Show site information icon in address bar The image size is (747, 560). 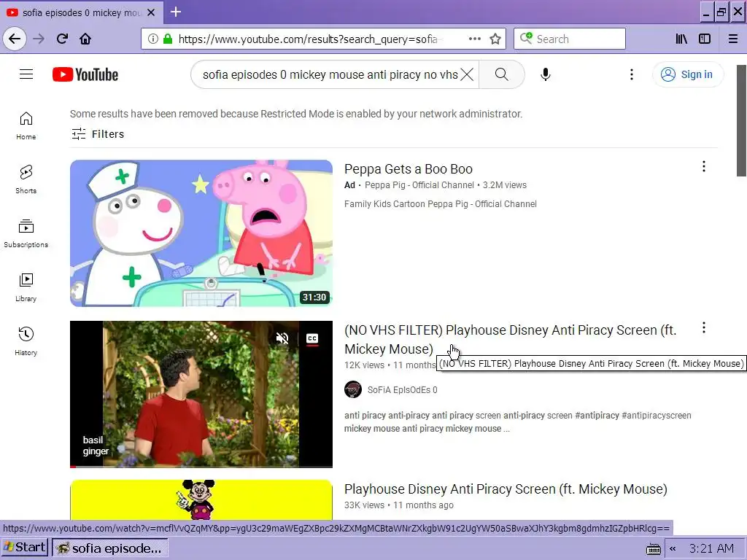coord(153,39)
